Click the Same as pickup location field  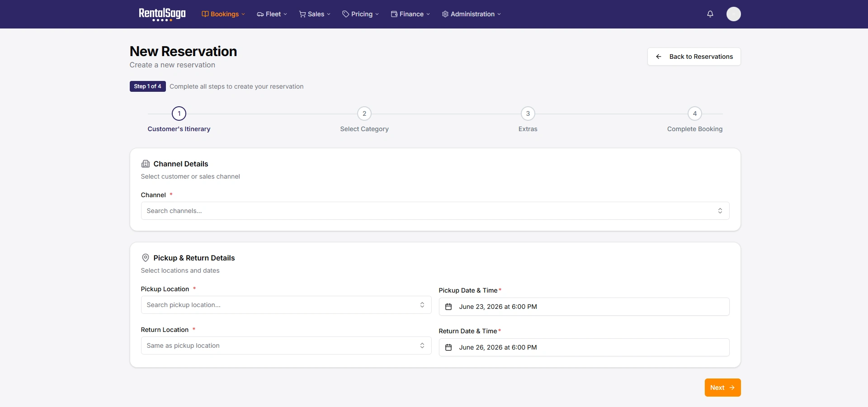(286, 345)
